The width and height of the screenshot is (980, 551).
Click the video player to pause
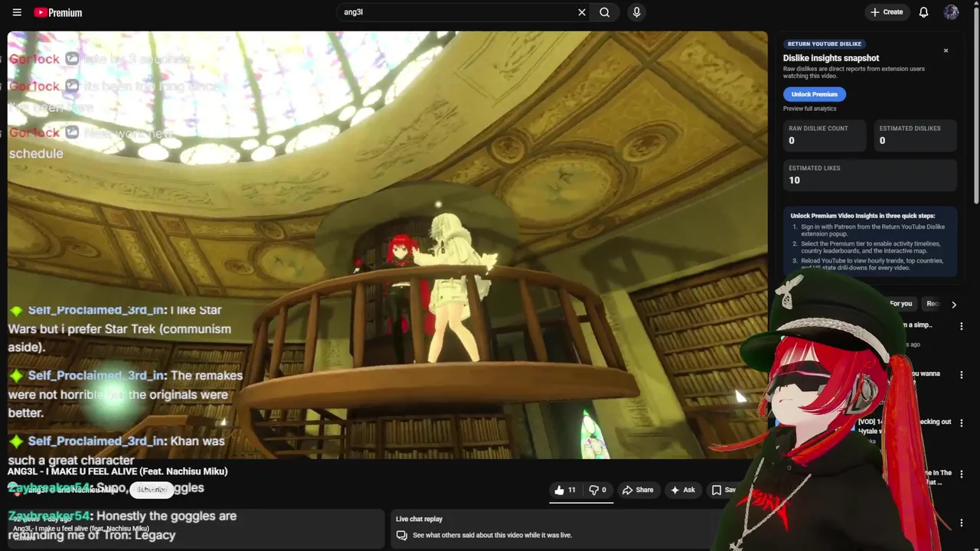coord(387,245)
